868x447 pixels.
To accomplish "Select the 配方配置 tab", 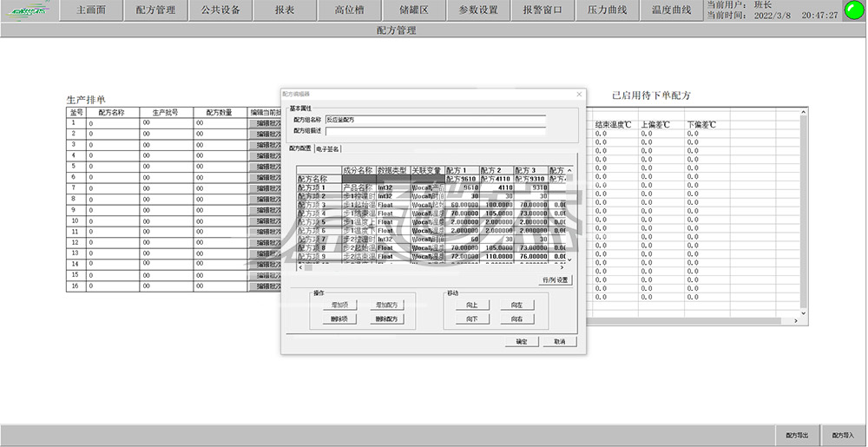I will [299, 148].
